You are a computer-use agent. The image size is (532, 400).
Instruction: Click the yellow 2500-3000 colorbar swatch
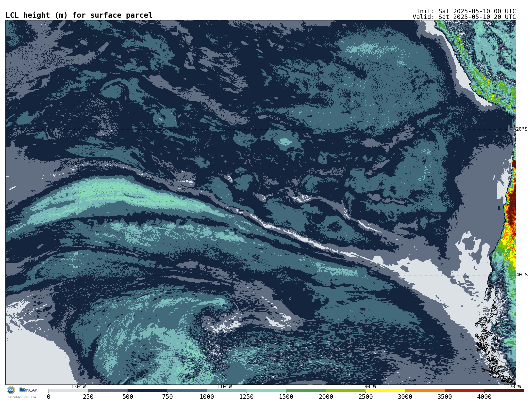[385, 391]
